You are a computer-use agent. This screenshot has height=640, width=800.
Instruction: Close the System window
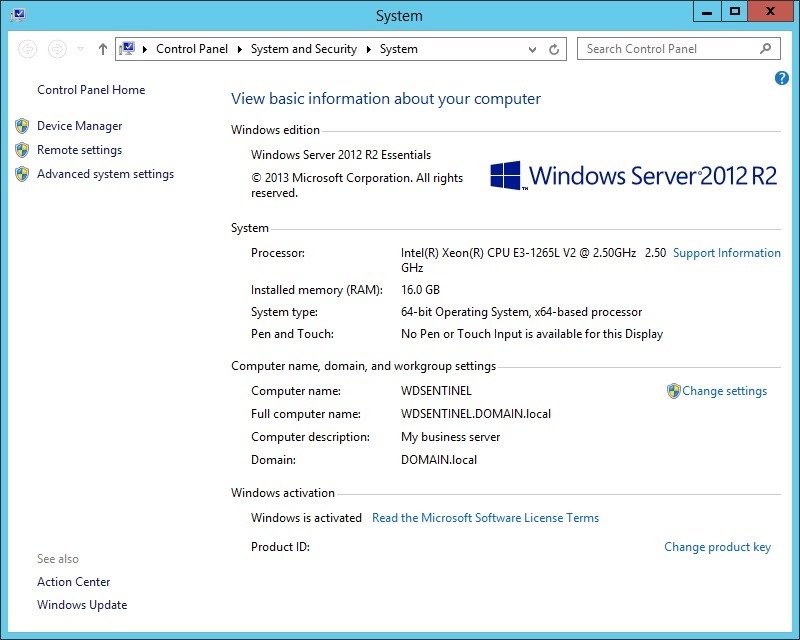[770, 12]
